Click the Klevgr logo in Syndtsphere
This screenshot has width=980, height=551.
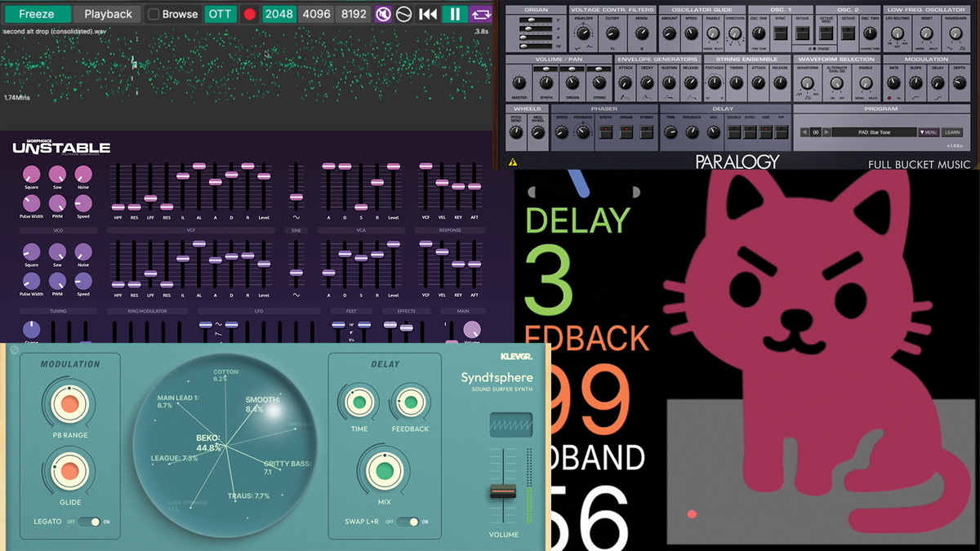(x=516, y=356)
